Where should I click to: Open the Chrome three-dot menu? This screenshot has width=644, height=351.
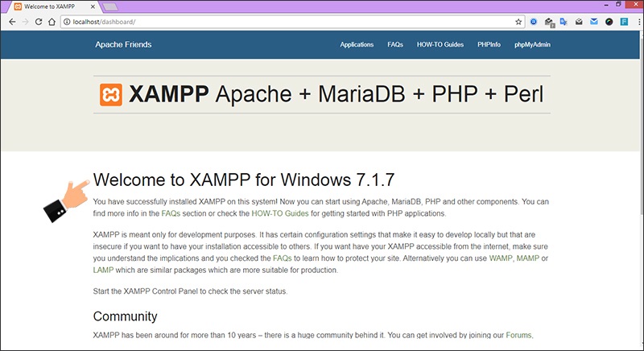(x=639, y=22)
